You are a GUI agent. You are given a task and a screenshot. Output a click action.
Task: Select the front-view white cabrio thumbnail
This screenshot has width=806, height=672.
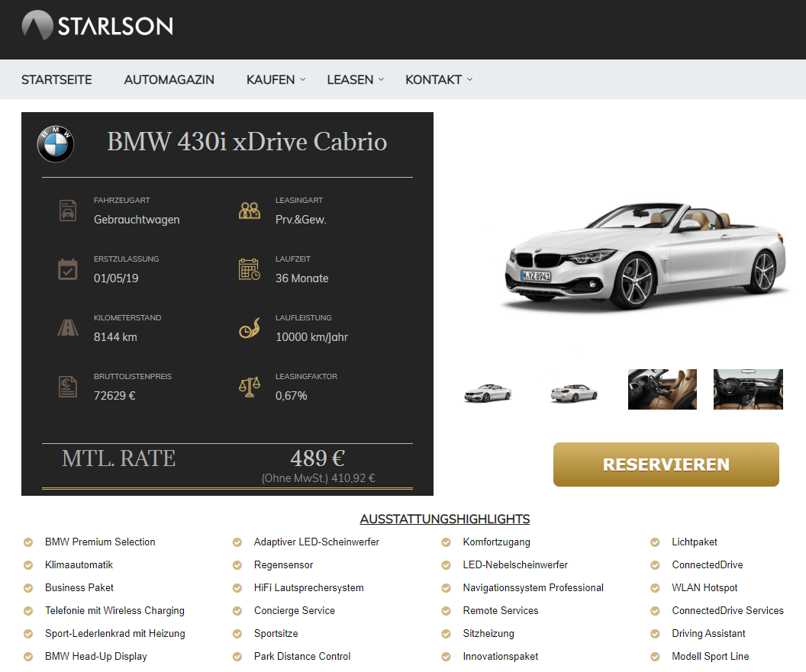(x=488, y=393)
